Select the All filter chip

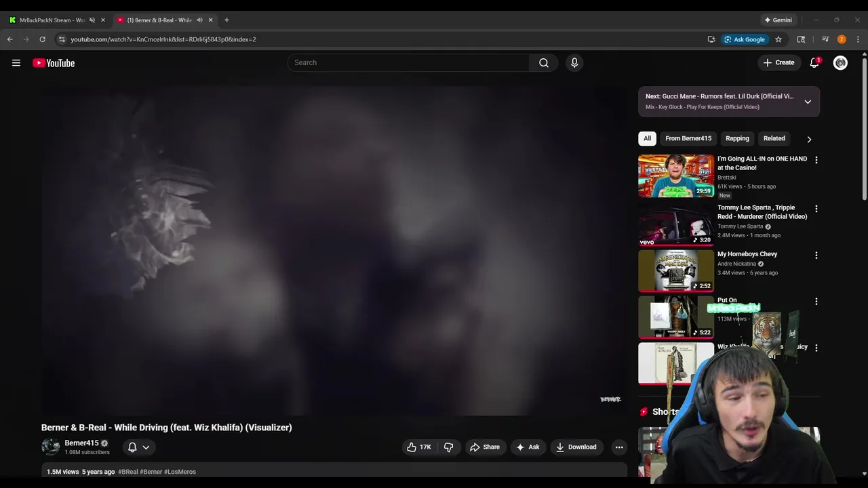(647, 138)
